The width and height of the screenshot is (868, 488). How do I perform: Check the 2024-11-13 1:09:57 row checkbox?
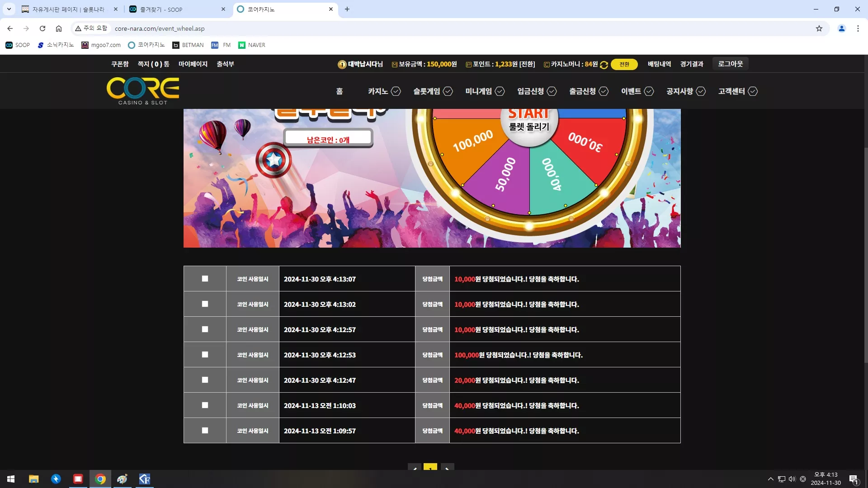[205, 431]
